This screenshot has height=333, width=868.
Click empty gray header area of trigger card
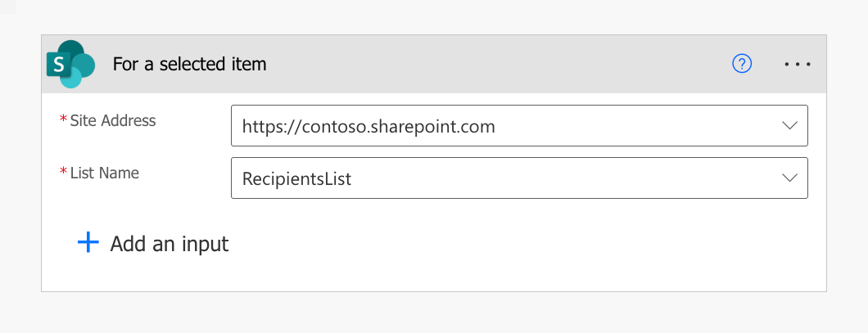click(x=491, y=64)
